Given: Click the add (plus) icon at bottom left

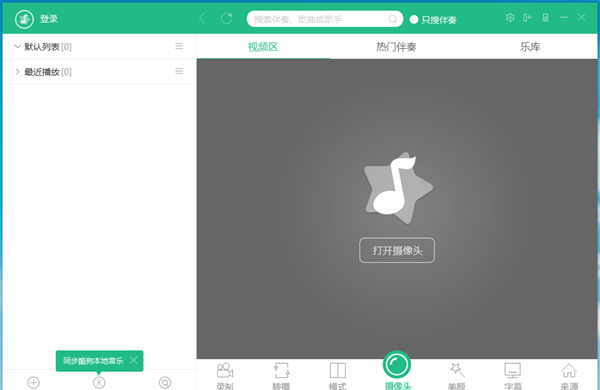Looking at the screenshot, I should tap(34, 382).
